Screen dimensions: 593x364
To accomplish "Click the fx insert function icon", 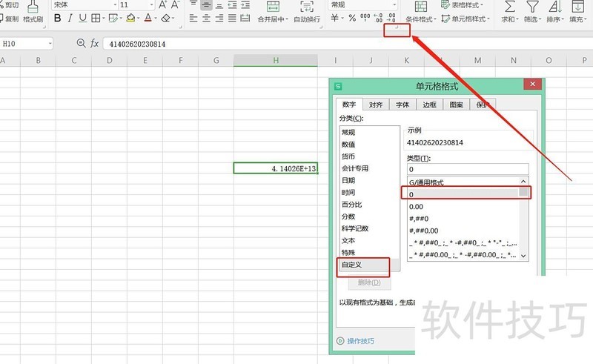I will (x=95, y=44).
